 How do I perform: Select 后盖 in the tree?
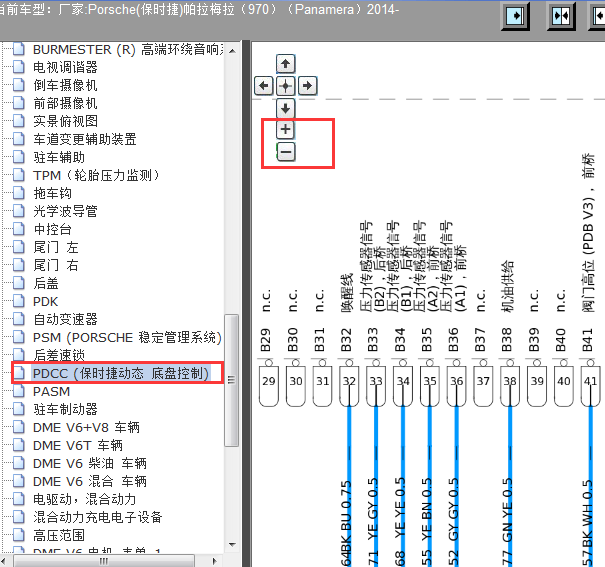click(x=46, y=284)
